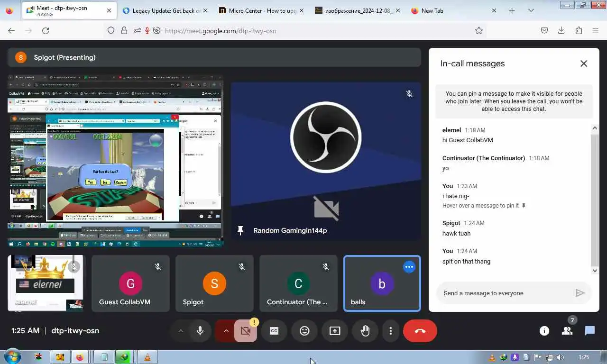
Task: Open the list all tabs dropdown
Action: coord(531,10)
